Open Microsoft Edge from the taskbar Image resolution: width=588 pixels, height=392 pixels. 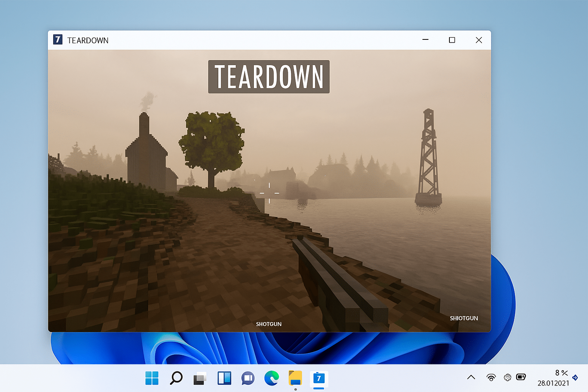pos(271,378)
